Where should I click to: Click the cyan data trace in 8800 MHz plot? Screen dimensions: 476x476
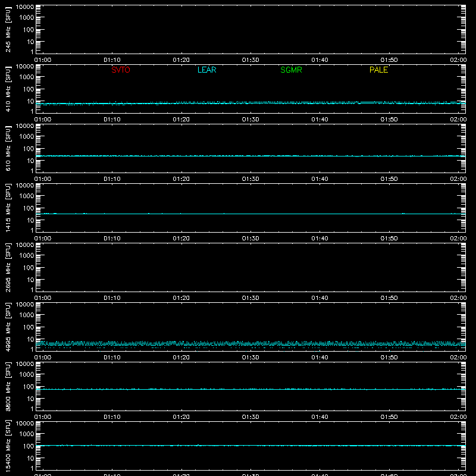coord(250,389)
